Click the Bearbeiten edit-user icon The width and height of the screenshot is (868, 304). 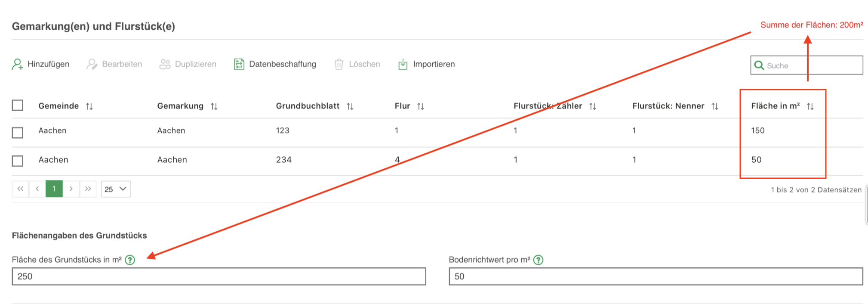click(92, 64)
